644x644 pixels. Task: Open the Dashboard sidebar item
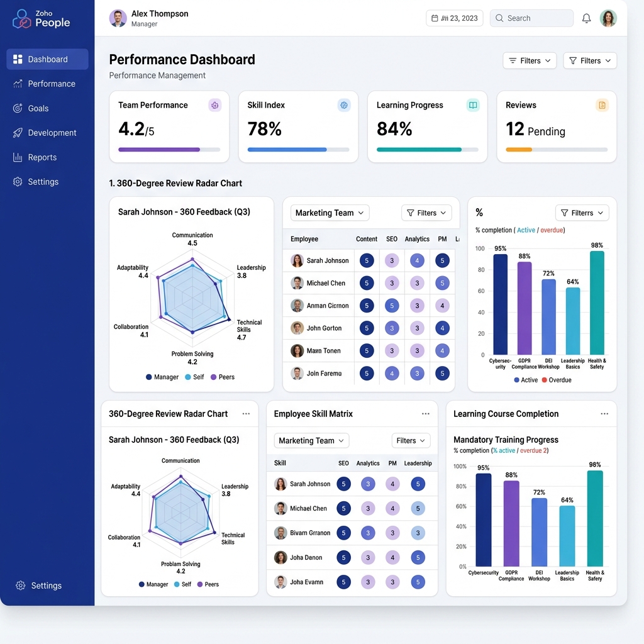pos(47,59)
